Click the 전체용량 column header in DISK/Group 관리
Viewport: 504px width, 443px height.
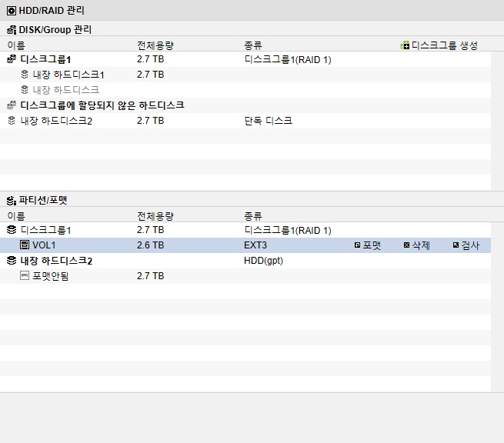point(155,45)
